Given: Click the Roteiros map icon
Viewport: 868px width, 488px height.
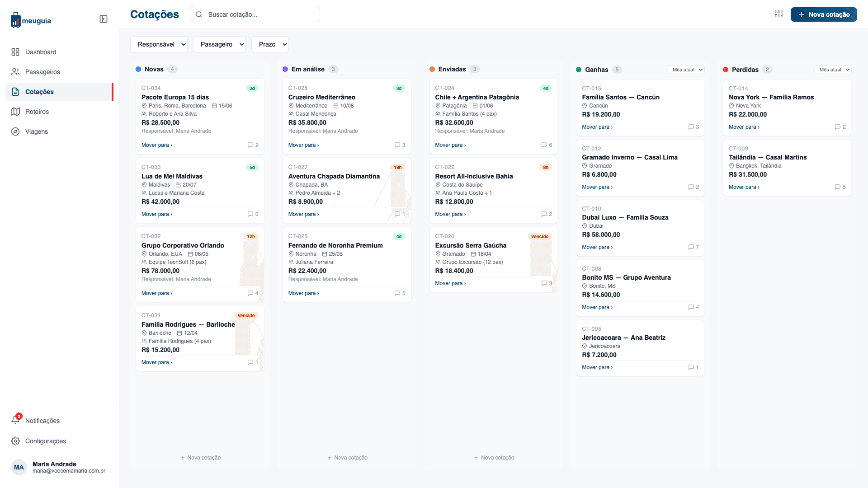Looking at the screenshot, I should point(15,112).
